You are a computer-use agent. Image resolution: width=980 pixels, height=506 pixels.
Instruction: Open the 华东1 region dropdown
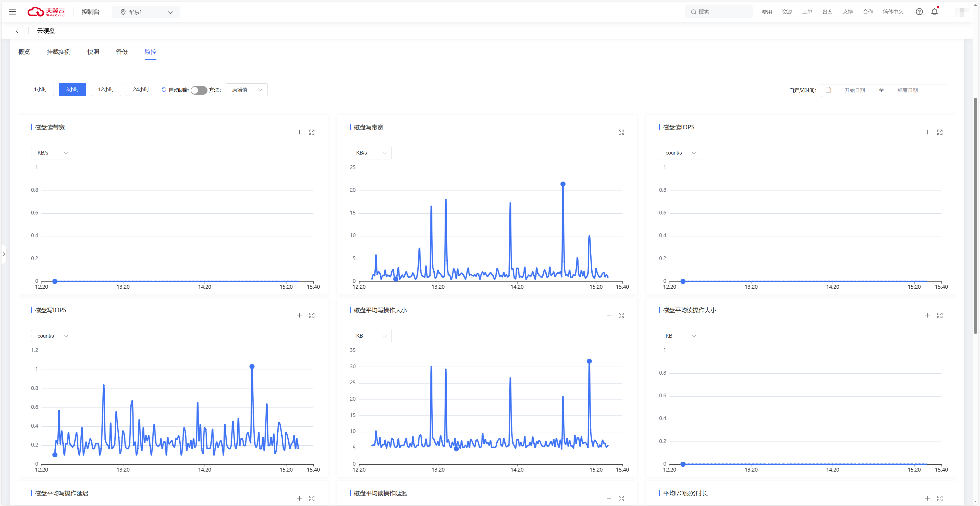point(146,12)
